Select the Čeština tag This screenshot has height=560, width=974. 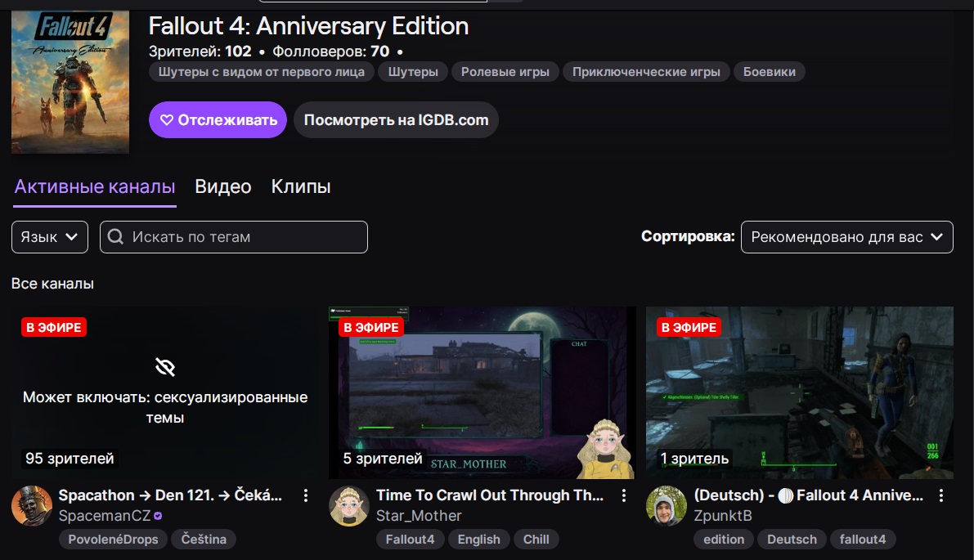tap(204, 540)
